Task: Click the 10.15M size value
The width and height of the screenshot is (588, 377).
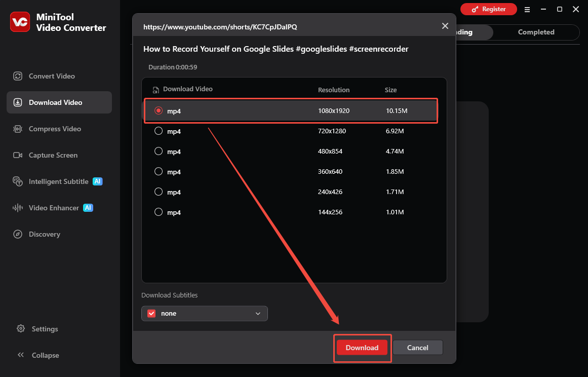Action: [x=397, y=110]
